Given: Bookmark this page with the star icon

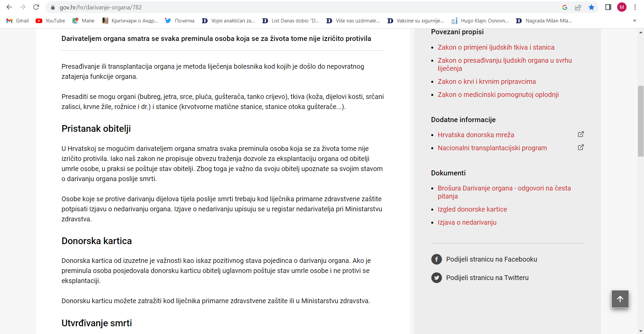Looking at the screenshot, I should coord(592,7).
